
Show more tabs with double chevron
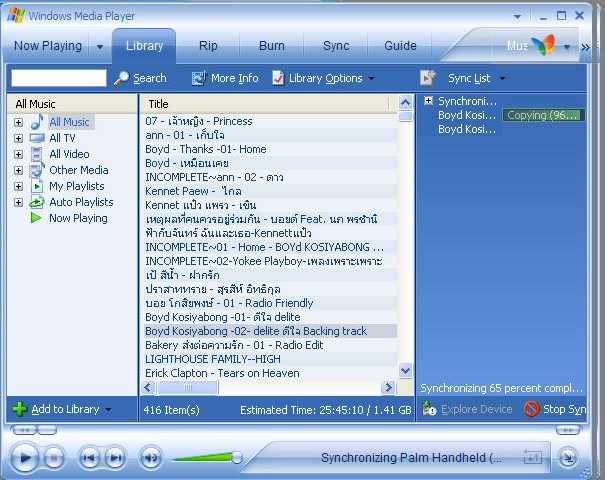pos(585,47)
